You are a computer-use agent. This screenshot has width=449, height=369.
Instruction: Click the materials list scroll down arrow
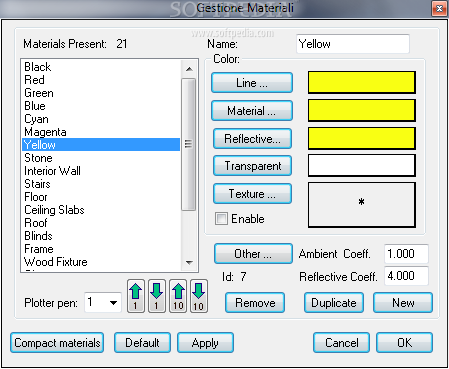[189, 263]
